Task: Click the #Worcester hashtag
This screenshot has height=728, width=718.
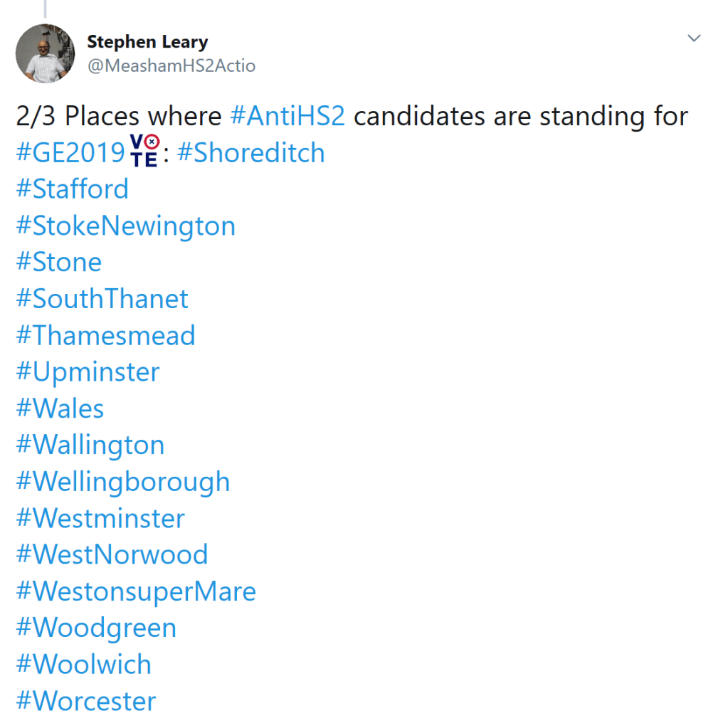Action: tap(85, 701)
